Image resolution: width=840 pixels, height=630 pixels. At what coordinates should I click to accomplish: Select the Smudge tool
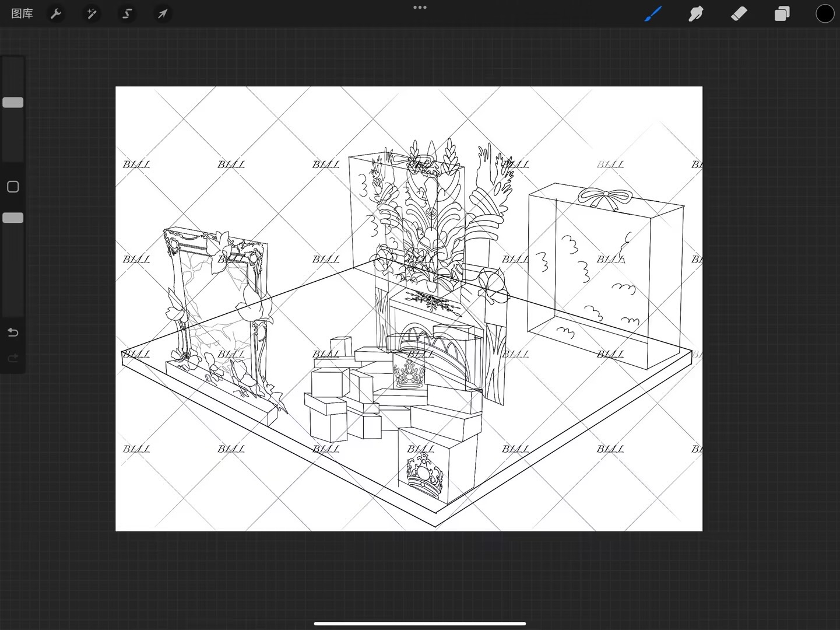pyautogui.click(x=695, y=13)
